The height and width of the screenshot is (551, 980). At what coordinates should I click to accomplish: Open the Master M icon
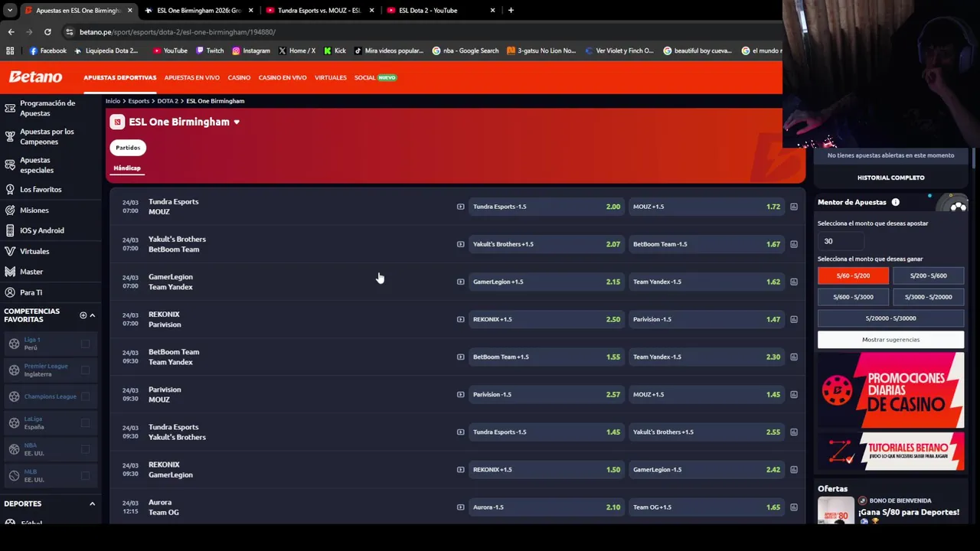10,272
